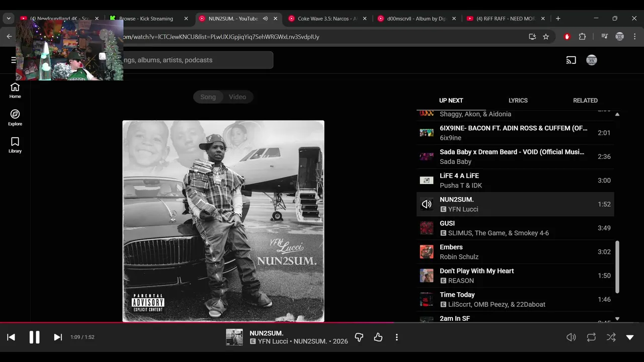Collapse the player page with down arrow
This screenshot has width=644, height=362.
click(x=630, y=337)
